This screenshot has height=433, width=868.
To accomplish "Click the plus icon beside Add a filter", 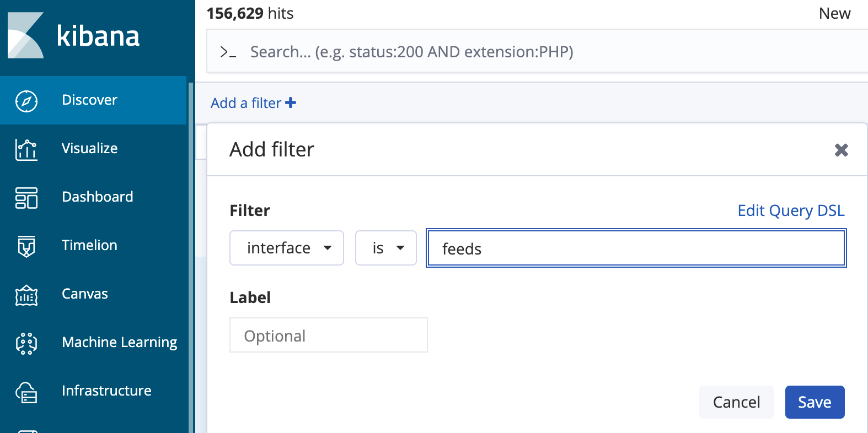I will click(x=291, y=103).
